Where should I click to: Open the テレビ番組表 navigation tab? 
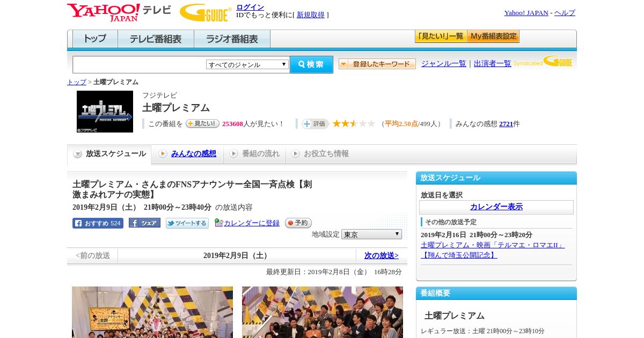(156, 39)
